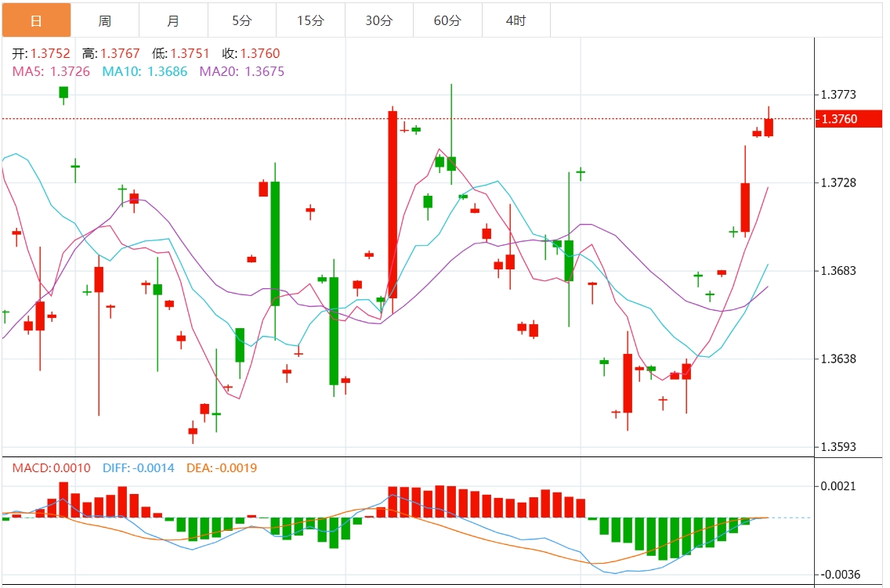Screen dimensions: 890x588
Task: Select the 30分 interval tab
Action: [x=378, y=20]
